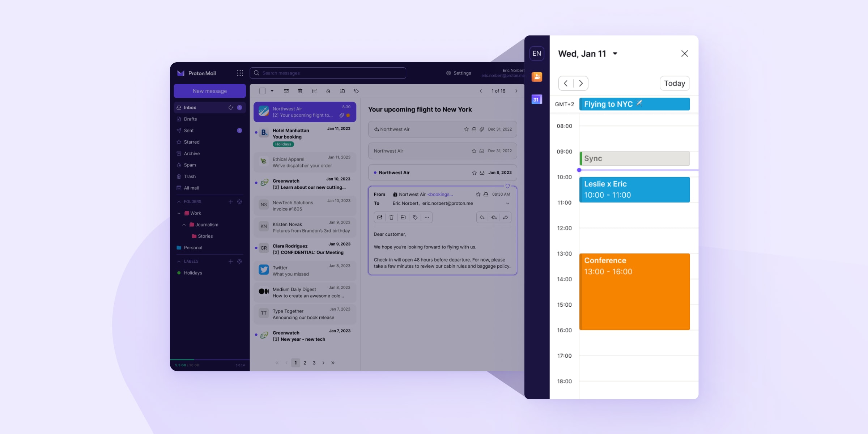
Task: Open the app switcher grid icon
Action: point(240,73)
